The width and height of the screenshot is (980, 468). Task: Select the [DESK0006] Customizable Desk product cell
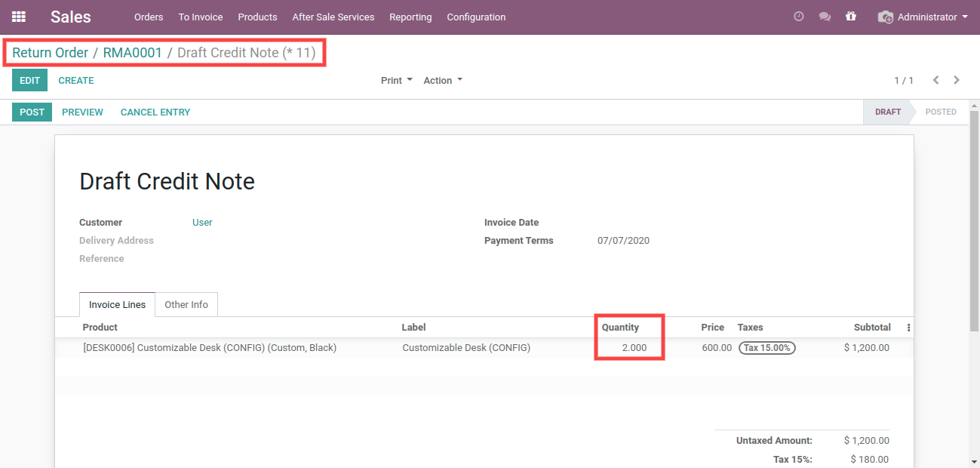[x=210, y=348]
